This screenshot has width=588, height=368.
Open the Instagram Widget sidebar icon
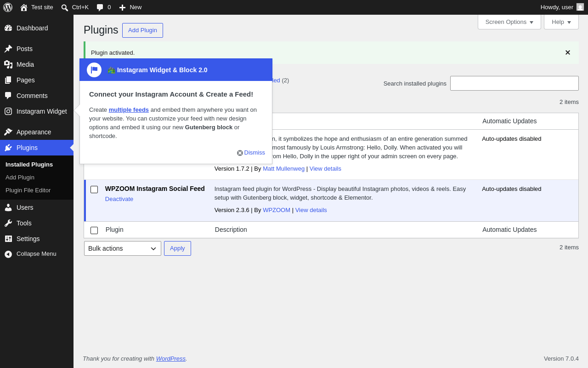click(x=8, y=111)
